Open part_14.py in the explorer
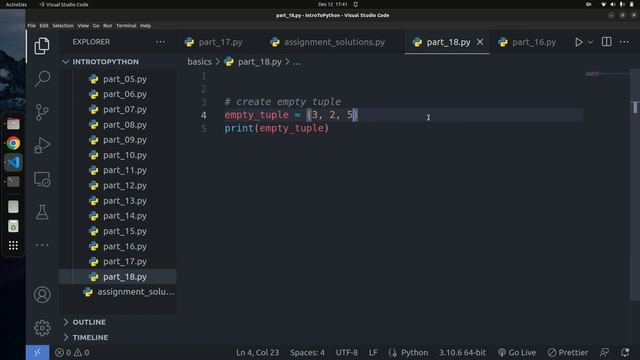This screenshot has height=360, width=640. (x=118, y=216)
